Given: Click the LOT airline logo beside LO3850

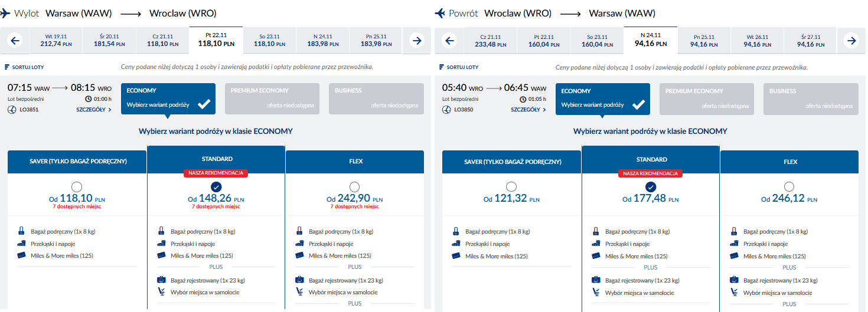Looking at the screenshot, I should pos(446,110).
